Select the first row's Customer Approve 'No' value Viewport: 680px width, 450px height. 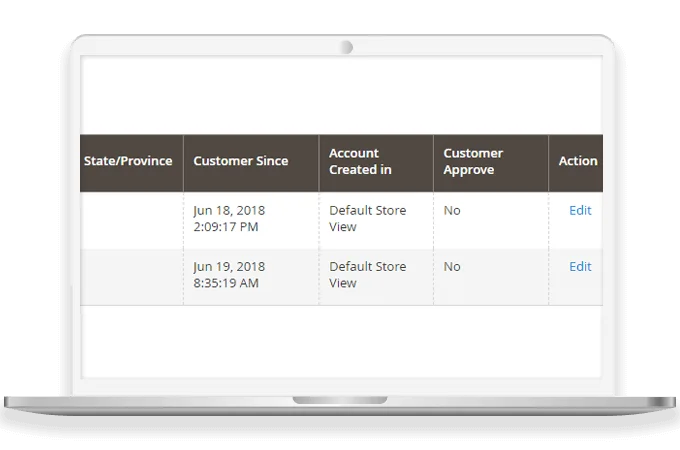pos(452,211)
